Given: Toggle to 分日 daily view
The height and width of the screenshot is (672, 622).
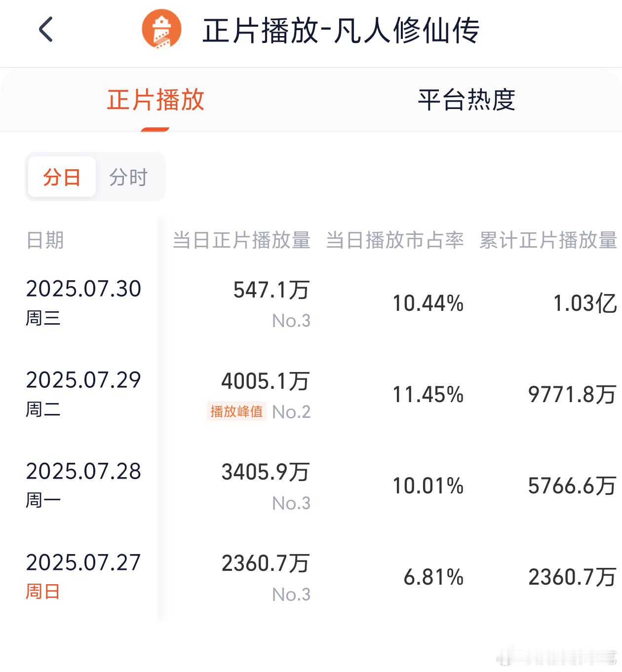Looking at the screenshot, I should coord(62,177).
